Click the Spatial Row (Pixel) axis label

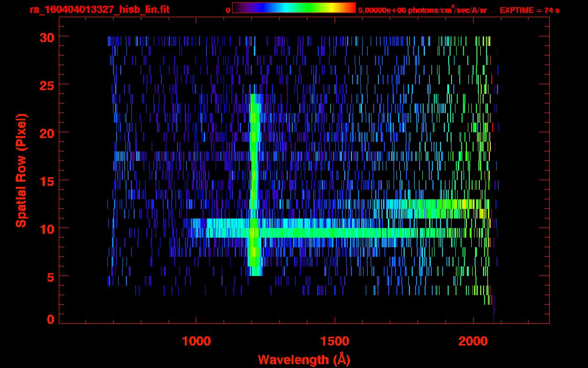tap(22, 171)
